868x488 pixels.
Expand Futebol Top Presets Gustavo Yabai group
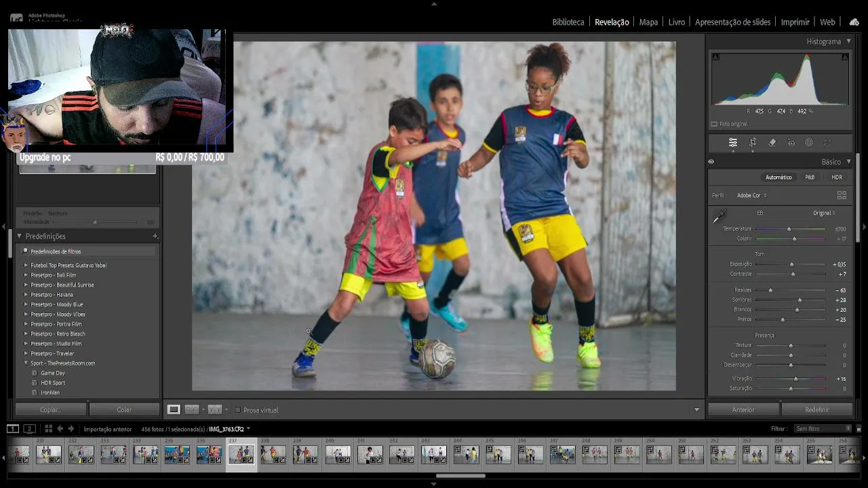26,265
